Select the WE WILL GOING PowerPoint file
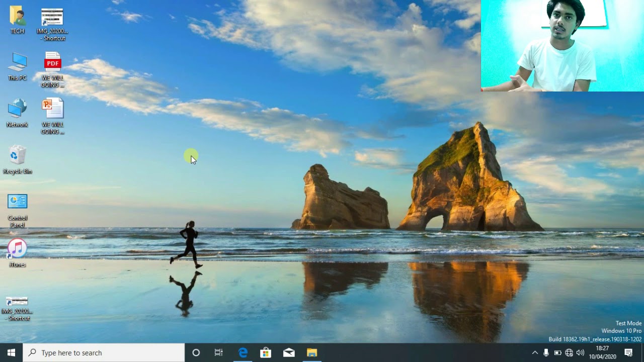Screen dimensions: 644x362 (x=52, y=117)
